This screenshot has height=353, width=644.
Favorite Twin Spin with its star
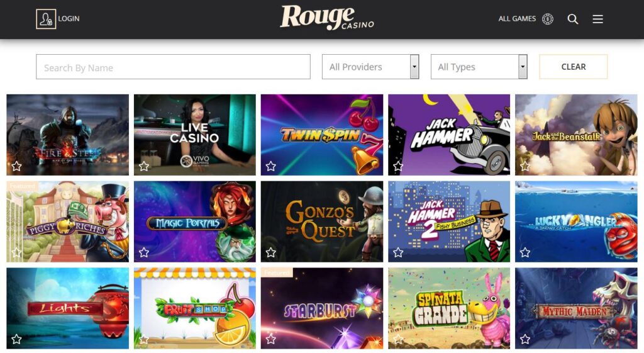point(270,166)
